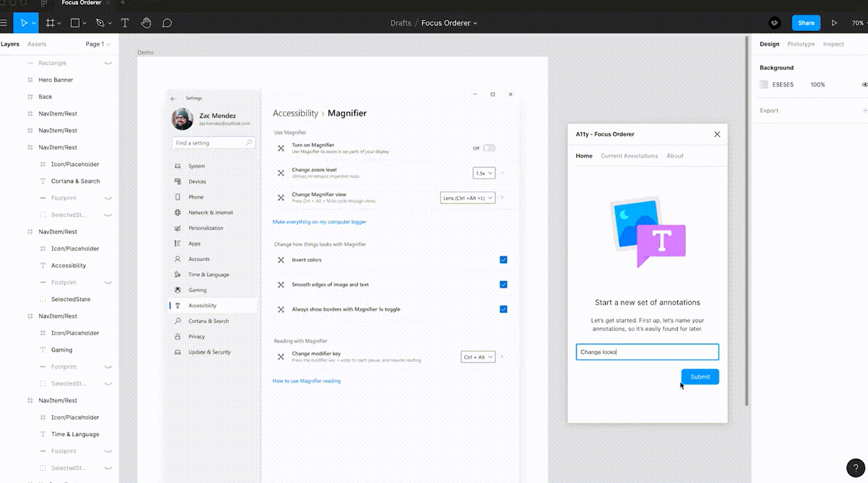Click the Find a setting search box
868x483 pixels.
[x=213, y=143]
